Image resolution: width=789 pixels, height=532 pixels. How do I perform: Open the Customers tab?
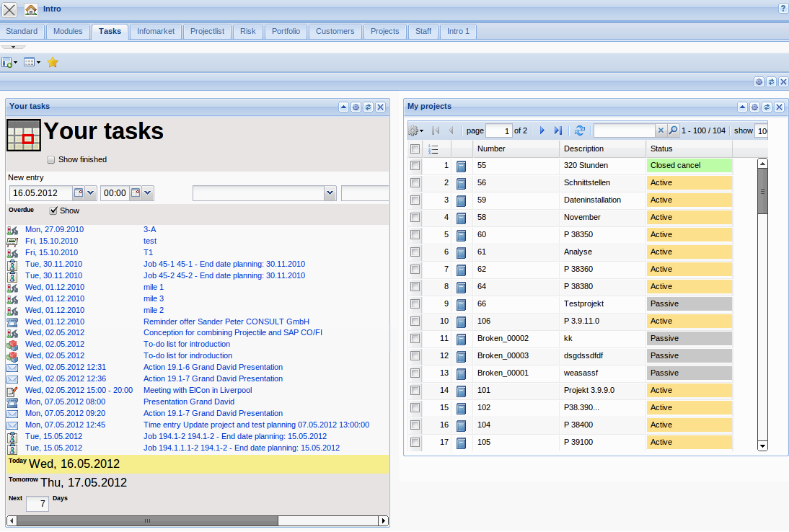pyautogui.click(x=335, y=32)
